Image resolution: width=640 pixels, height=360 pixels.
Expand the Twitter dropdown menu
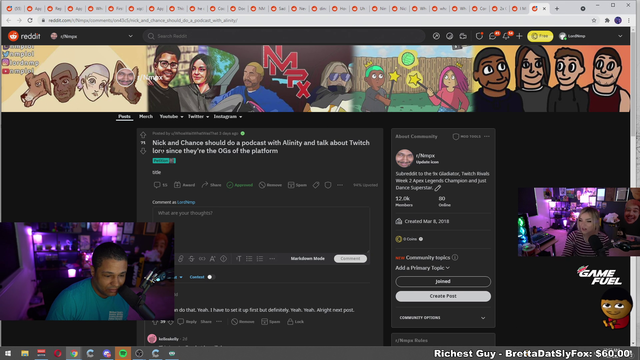click(x=198, y=117)
